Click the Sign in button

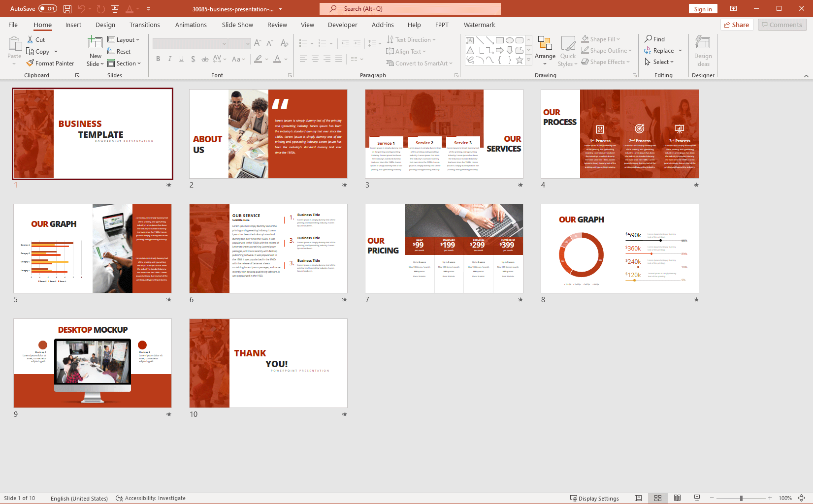703,9
